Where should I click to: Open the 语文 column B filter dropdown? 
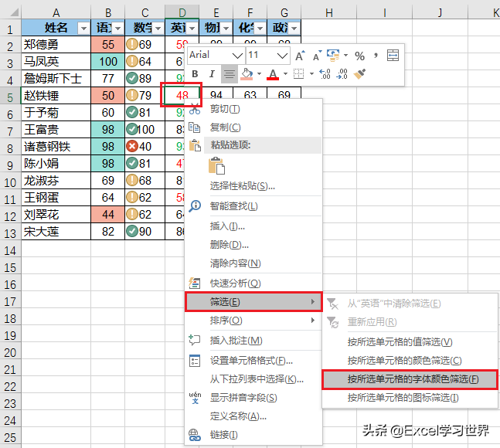(x=118, y=29)
